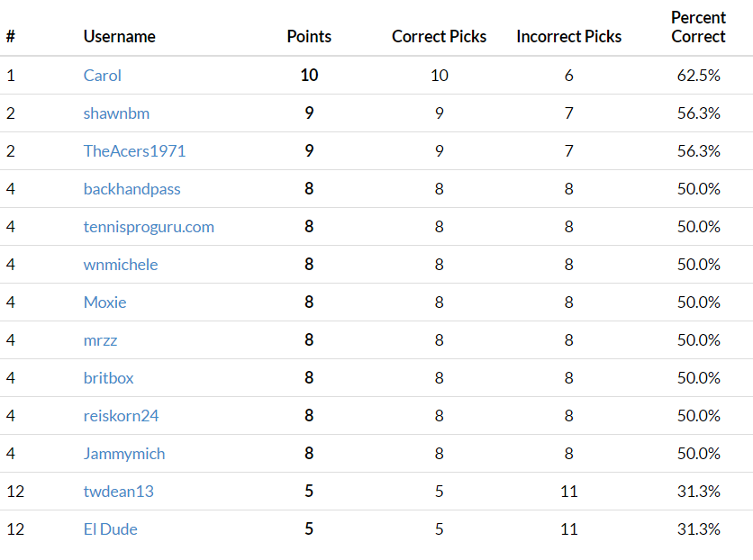Open shawnbm's profile link

(x=116, y=113)
